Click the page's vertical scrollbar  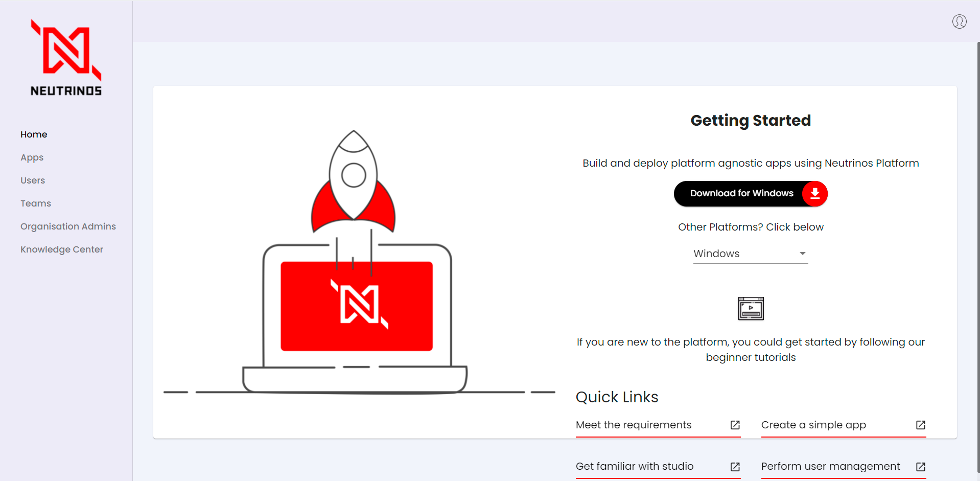tap(978, 256)
